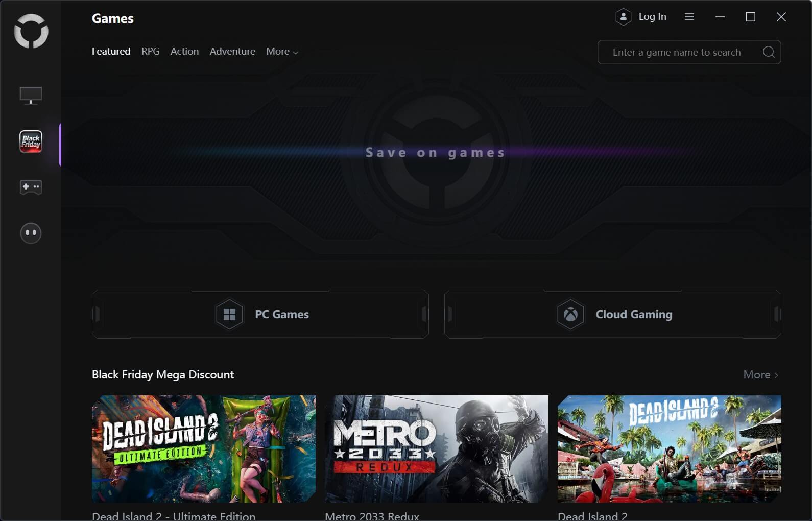Click the search magnifier icon
This screenshot has height=521, width=812.
coord(768,52)
